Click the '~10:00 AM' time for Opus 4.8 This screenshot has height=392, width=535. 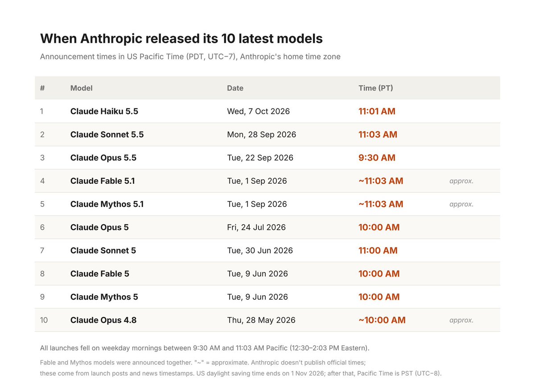382,320
